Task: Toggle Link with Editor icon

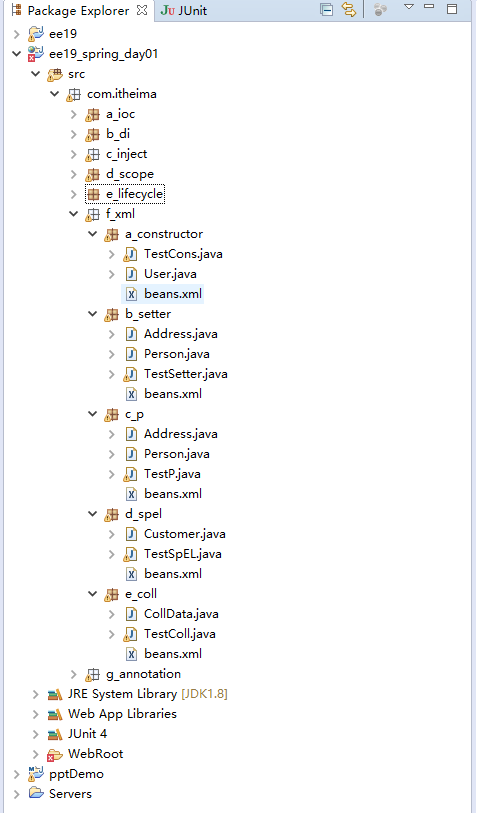Action: click(349, 10)
